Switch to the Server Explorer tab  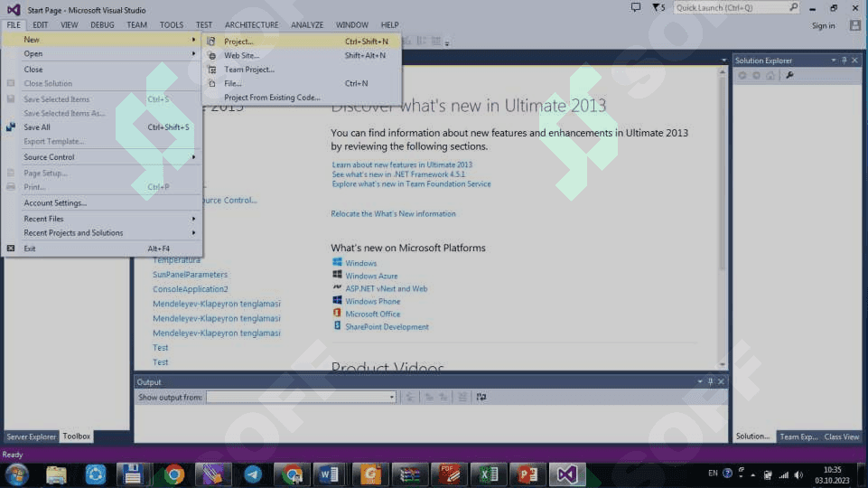click(x=31, y=436)
